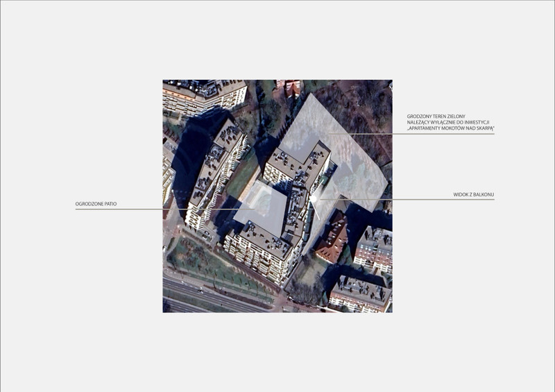Click the leader line under the apartments caption

click(444, 134)
